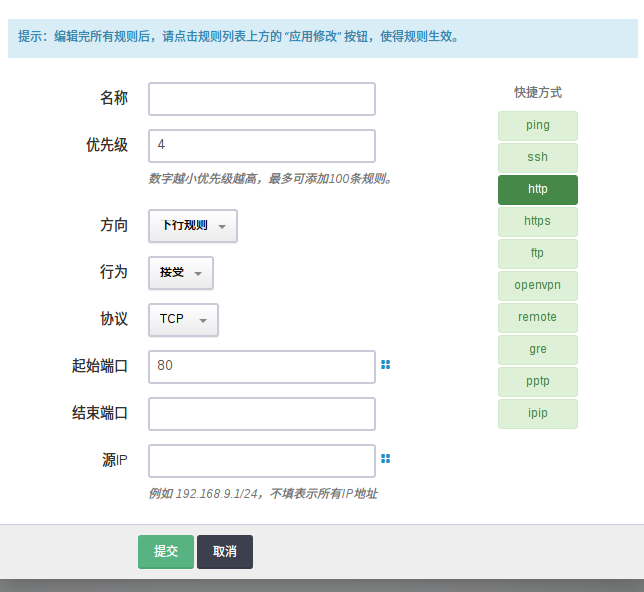
Task: Click the grid icon beside 源IP field
Action: tap(385, 459)
